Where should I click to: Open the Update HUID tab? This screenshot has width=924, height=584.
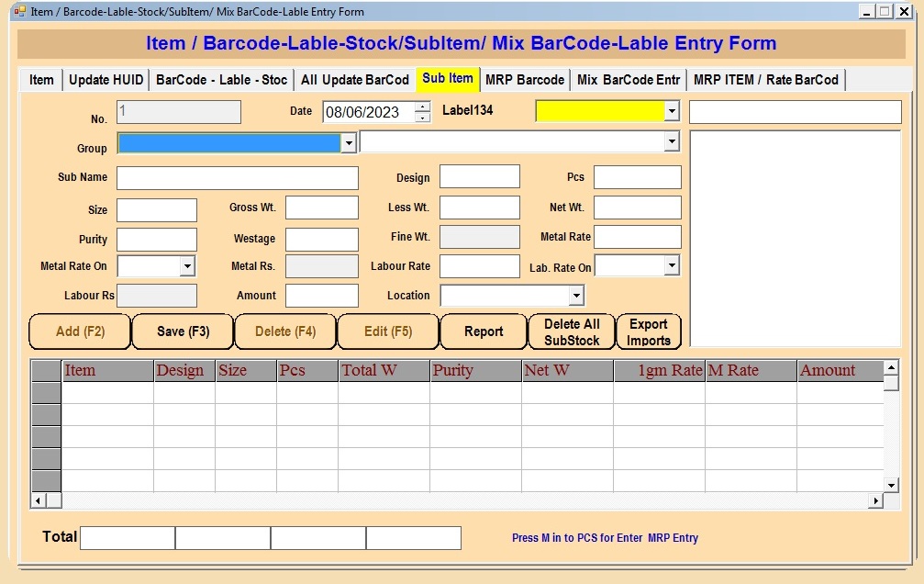[106, 80]
